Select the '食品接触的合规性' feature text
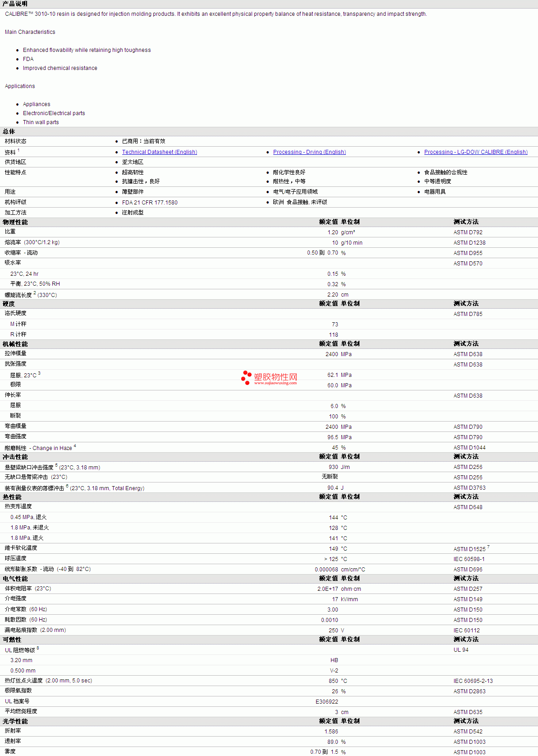Viewport: 538px width, 756px height. [x=446, y=172]
